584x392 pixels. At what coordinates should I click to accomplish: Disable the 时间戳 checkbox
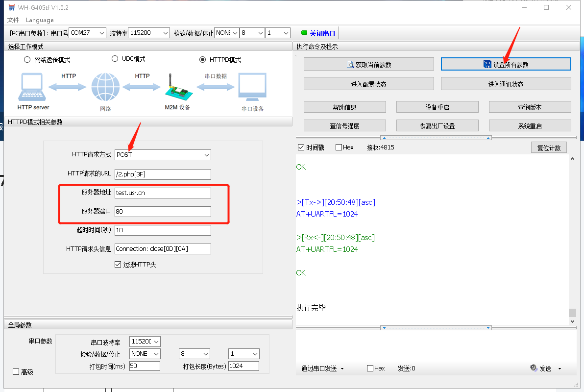301,147
